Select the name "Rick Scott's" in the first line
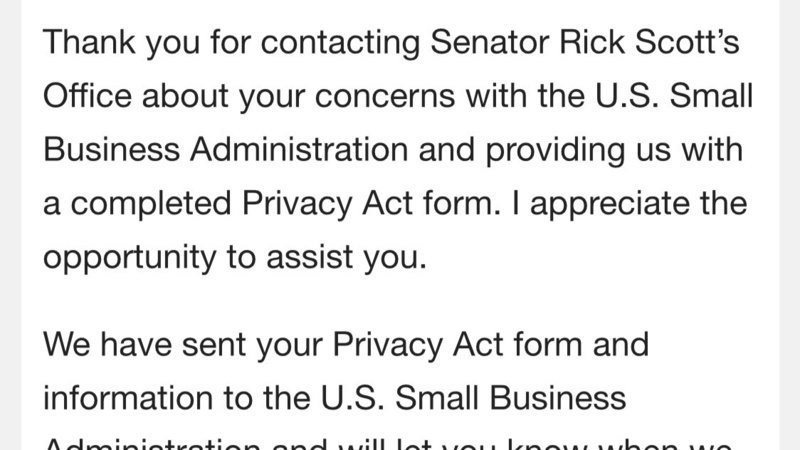Screen dimensions: 800x450 (649, 41)
